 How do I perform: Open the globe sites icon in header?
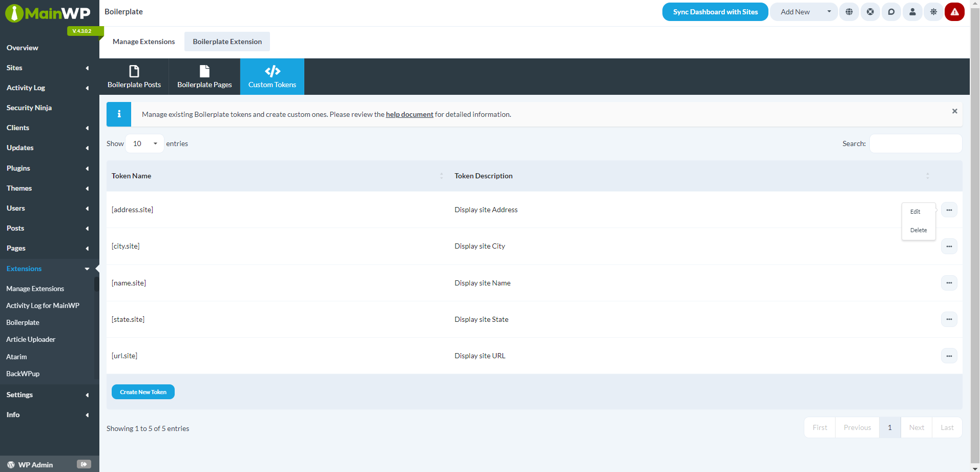pos(849,12)
